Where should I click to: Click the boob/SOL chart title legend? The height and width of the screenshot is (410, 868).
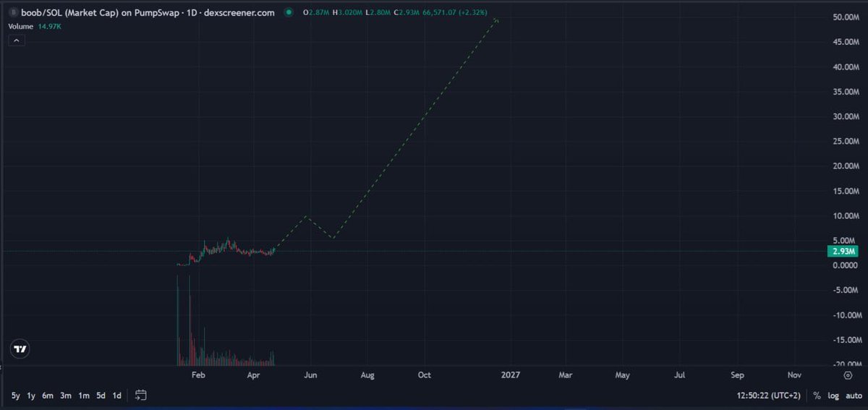pos(147,13)
